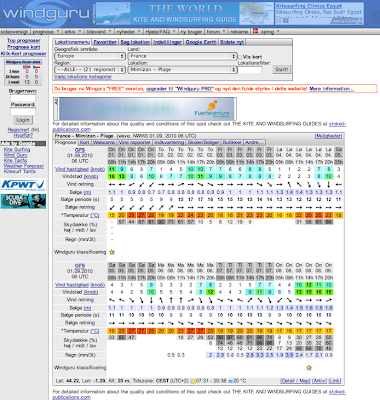
Task: Switch to the Sidste nyt tab
Action: click(232, 42)
